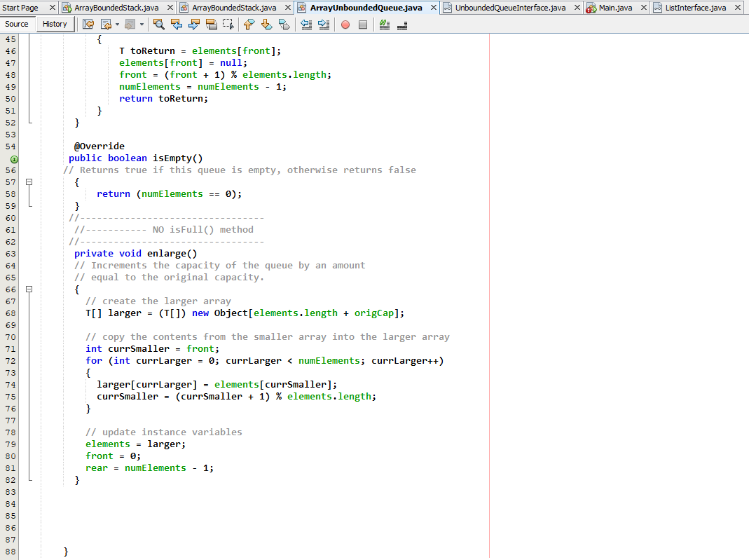The height and width of the screenshot is (560, 749).
Task: Click 'private void enlarge()' declaration
Action: pyautogui.click(x=136, y=254)
